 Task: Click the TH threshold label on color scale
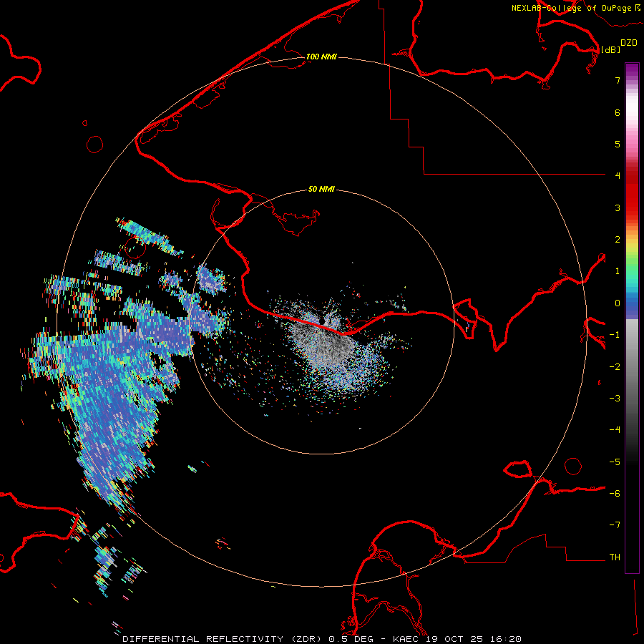(x=615, y=557)
